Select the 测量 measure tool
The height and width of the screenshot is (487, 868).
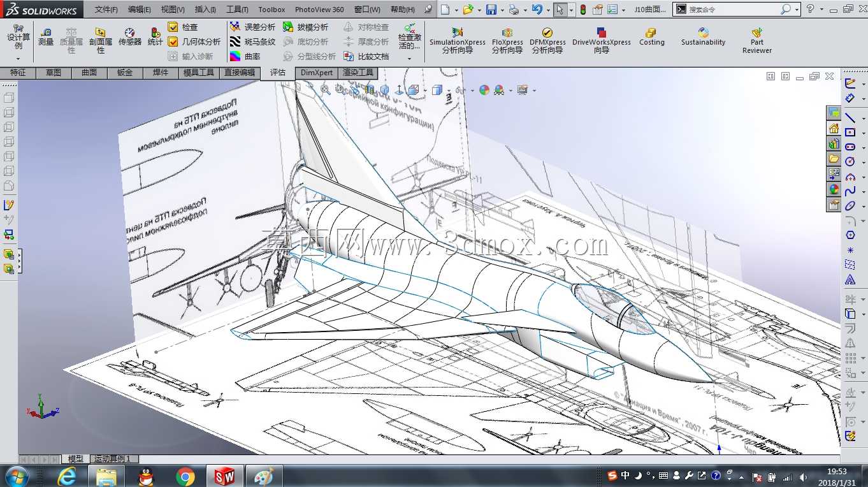46,37
